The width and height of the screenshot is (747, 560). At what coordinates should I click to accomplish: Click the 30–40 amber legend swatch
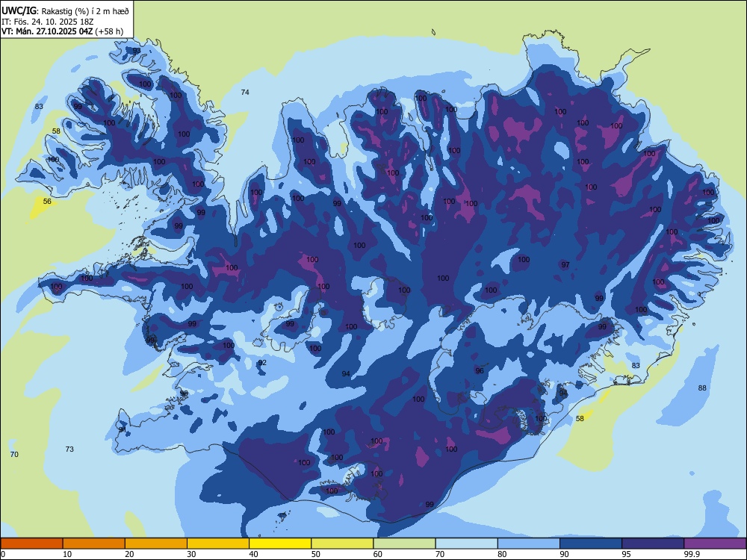click(x=218, y=544)
